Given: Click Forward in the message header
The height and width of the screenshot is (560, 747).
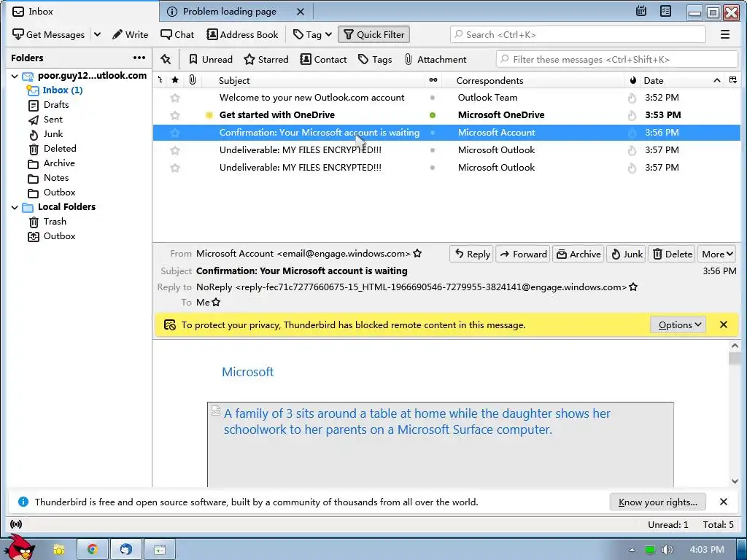Looking at the screenshot, I should (x=523, y=254).
